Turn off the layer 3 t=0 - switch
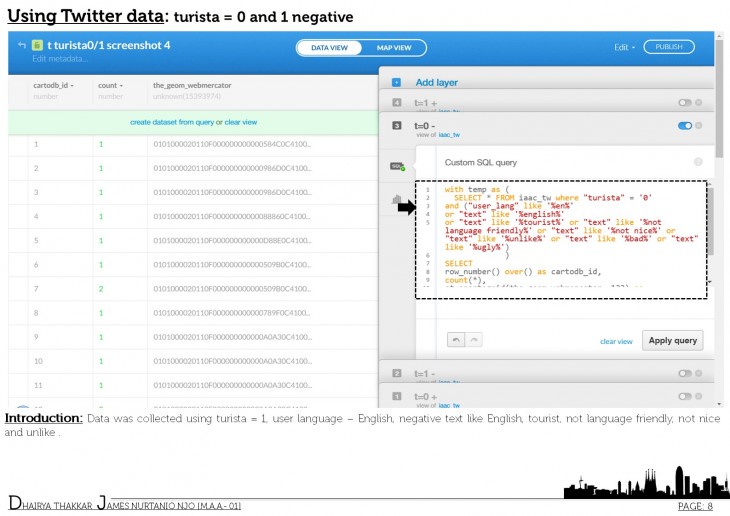Screen dimensions: 730x516 click(x=684, y=126)
